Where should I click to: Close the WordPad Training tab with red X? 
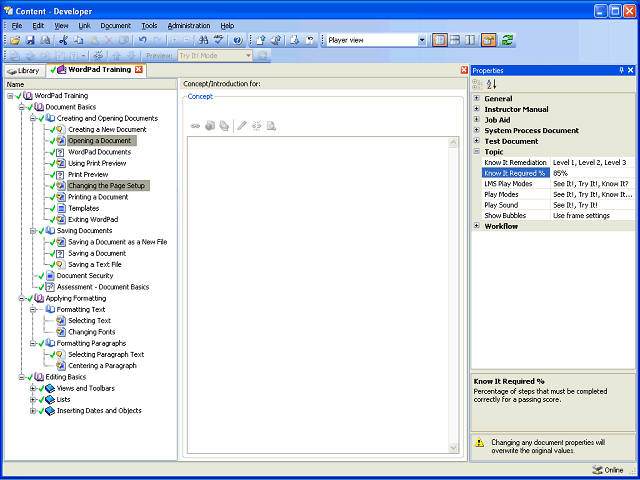click(x=138, y=69)
